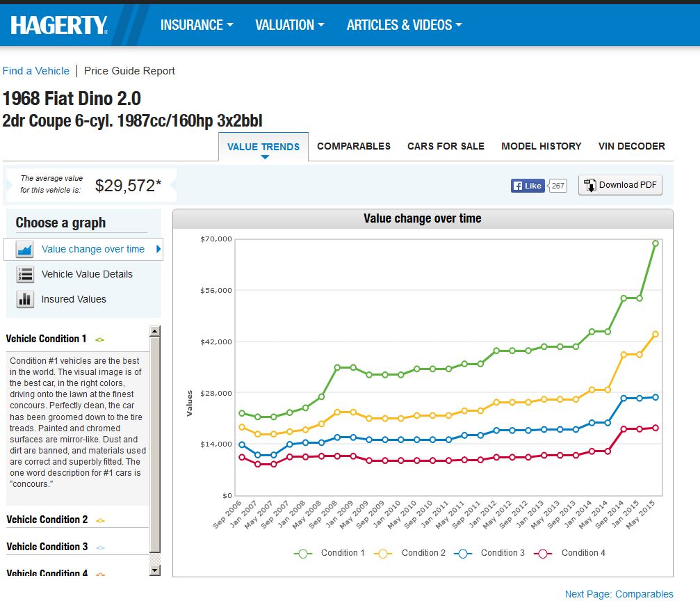Click the Insured Values bar chart icon
The height and width of the screenshot is (610, 700).
[x=25, y=300]
